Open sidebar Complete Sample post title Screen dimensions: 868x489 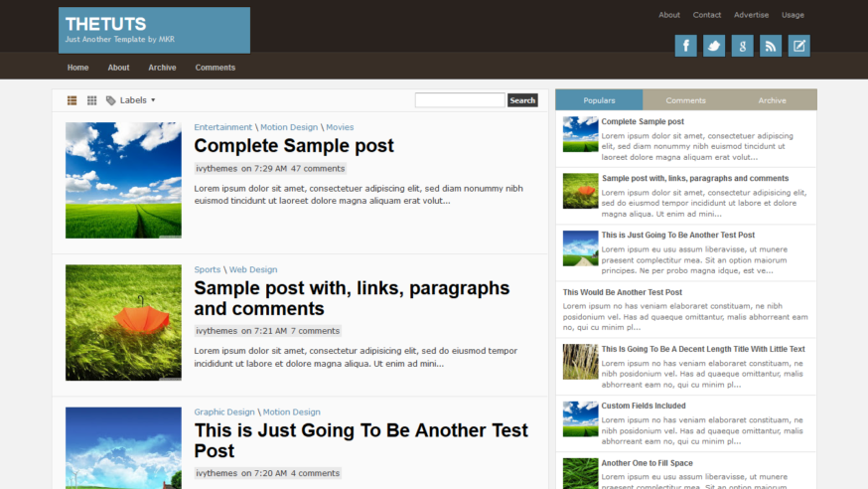[643, 121]
